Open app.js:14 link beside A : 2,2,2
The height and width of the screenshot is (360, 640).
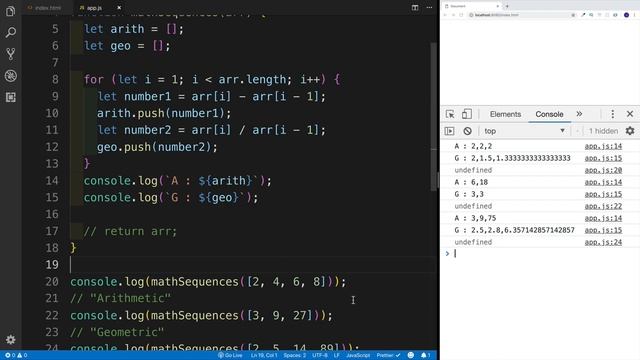coord(603,146)
